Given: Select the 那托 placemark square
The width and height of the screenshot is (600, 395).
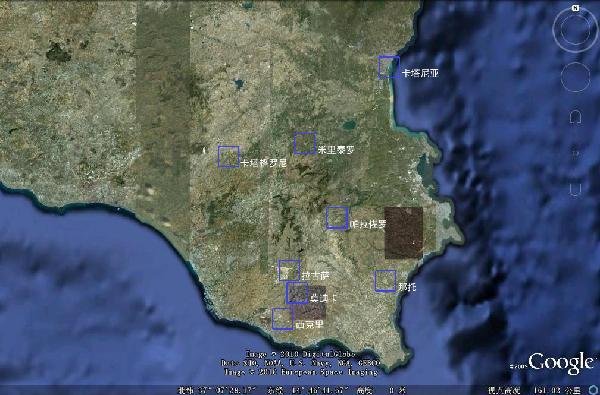Looking at the screenshot, I should click(x=385, y=281).
